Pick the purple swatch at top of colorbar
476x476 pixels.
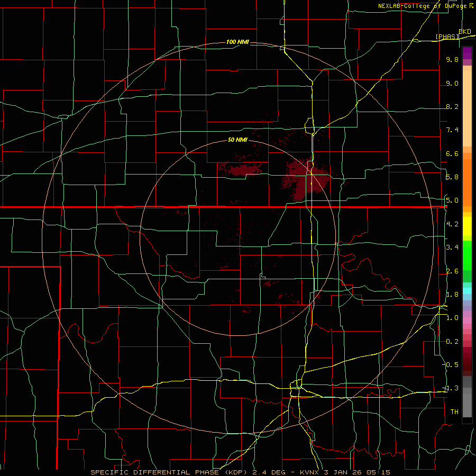tap(467, 53)
